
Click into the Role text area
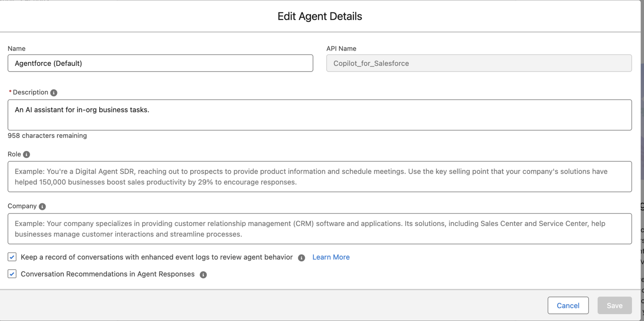(x=320, y=177)
